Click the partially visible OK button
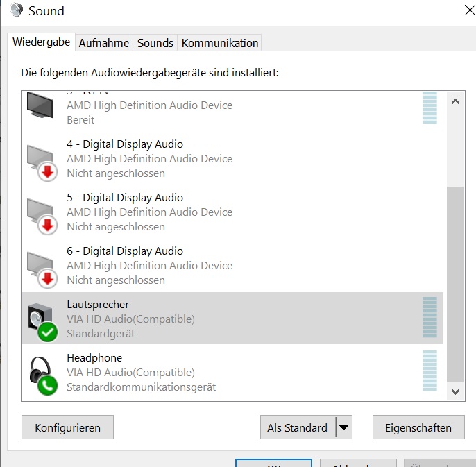The image size is (476, 467). pyautogui.click(x=273, y=463)
